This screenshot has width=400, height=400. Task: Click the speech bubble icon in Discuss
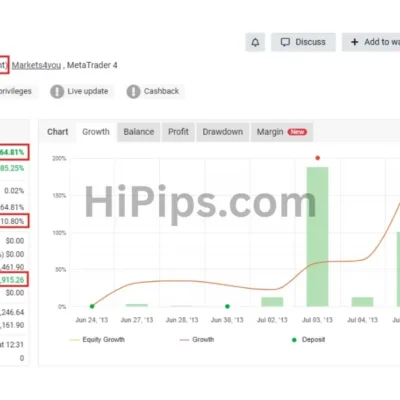pos(285,42)
